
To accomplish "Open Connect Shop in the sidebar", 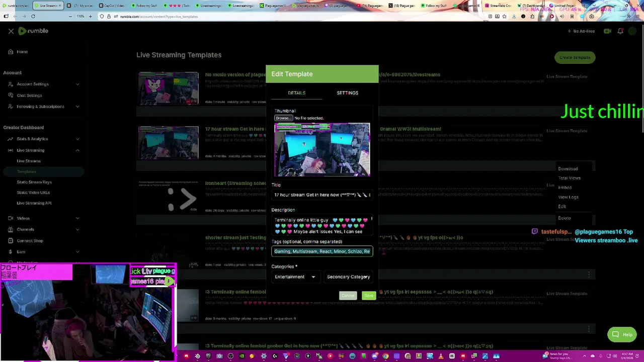I will [x=30, y=241].
